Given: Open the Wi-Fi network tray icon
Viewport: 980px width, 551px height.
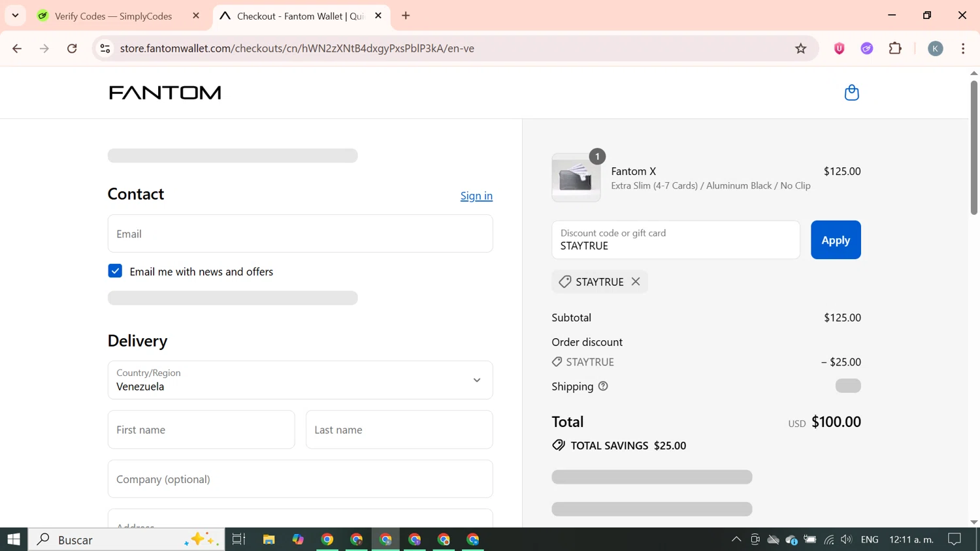Looking at the screenshot, I should 828,539.
